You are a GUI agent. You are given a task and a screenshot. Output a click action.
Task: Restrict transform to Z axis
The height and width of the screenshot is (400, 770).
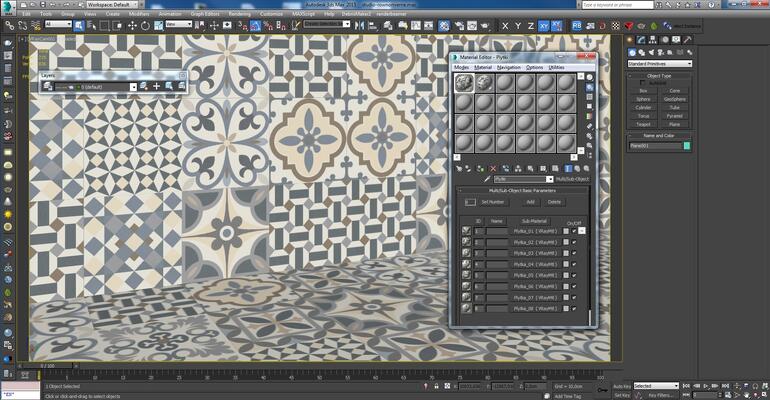point(530,26)
